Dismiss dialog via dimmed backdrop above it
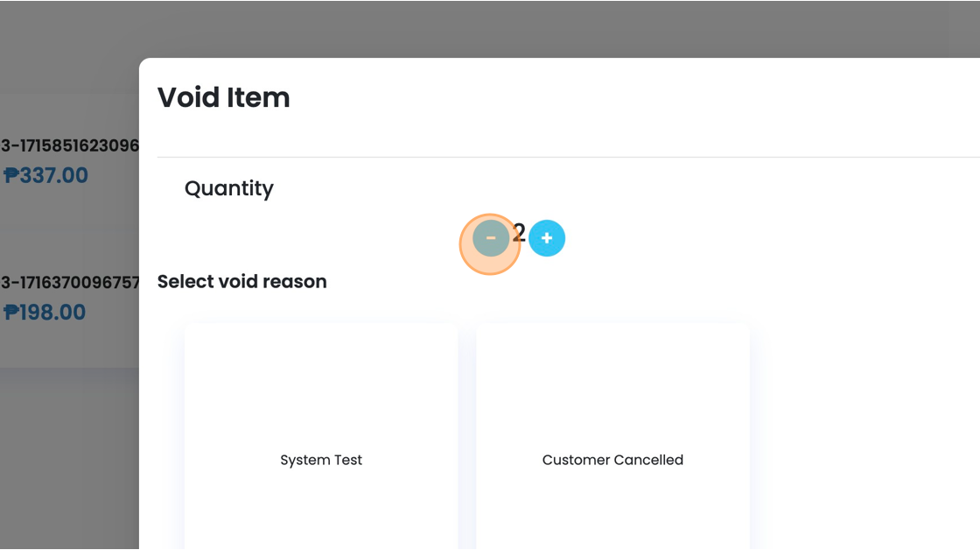Image resolution: width=980 pixels, height=550 pixels. coord(490,29)
